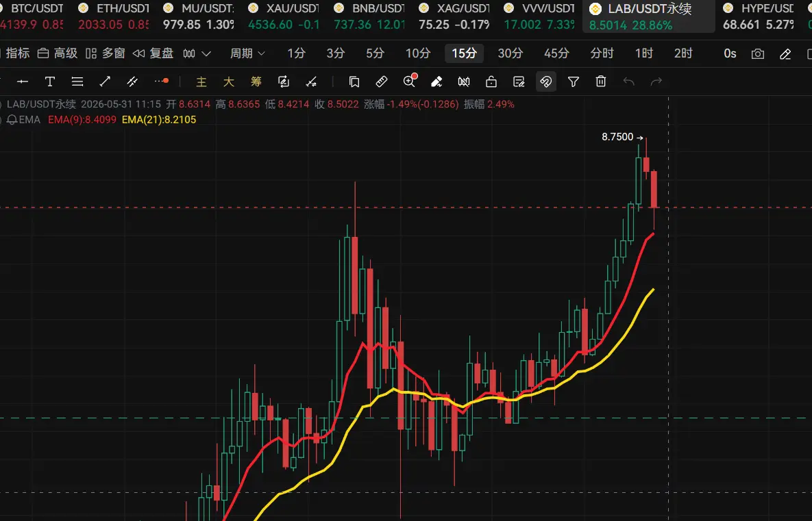Start 复盘 replay mode
Image resolution: width=812 pixels, height=521 pixels.
pos(153,53)
